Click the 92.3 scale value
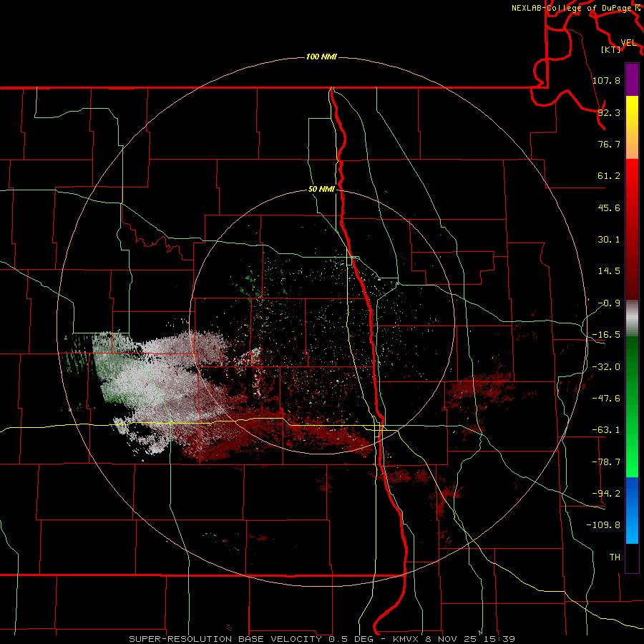 click(609, 112)
